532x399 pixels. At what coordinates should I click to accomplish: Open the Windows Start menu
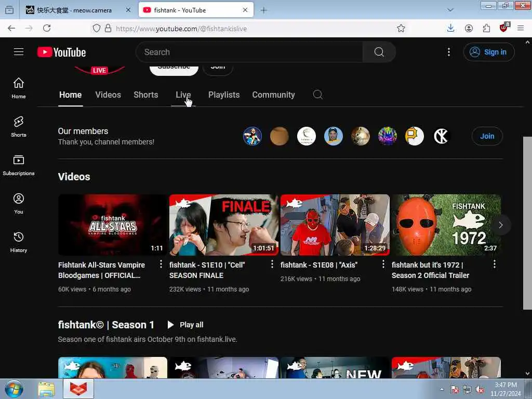click(x=14, y=389)
